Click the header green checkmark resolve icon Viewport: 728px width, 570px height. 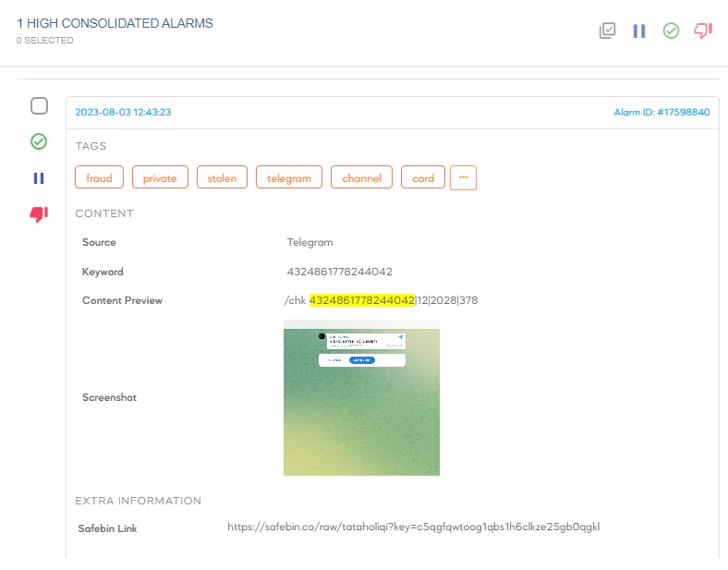(671, 31)
